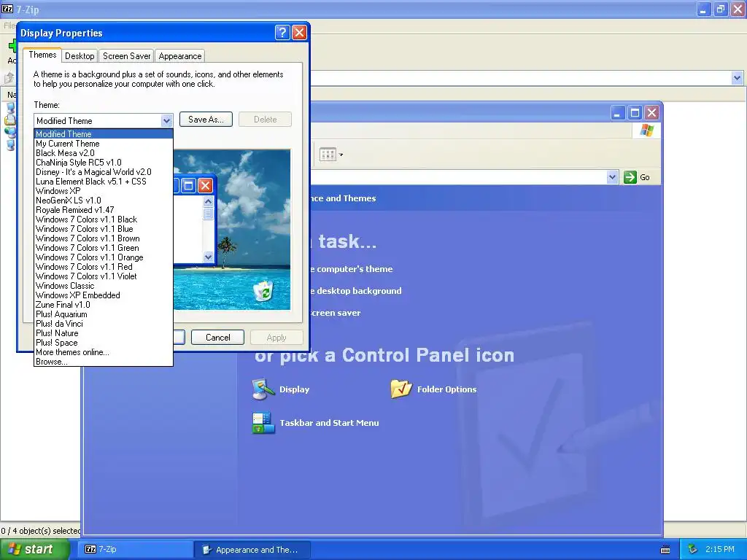747x560 pixels.
Task: Select NeoGeniX LS v1.0 theme
Action: pyautogui.click(x=104, y=200)
